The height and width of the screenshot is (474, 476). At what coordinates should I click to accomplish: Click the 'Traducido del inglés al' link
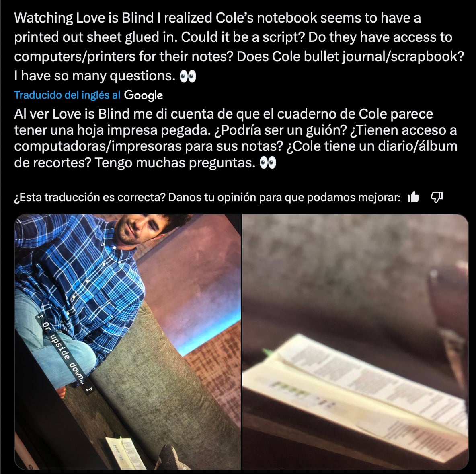68,95
